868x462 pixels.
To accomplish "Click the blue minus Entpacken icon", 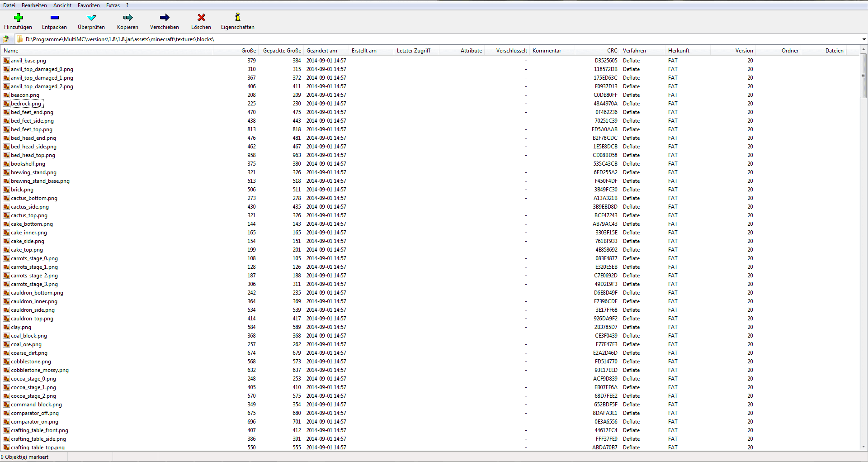I will point(55,18).
